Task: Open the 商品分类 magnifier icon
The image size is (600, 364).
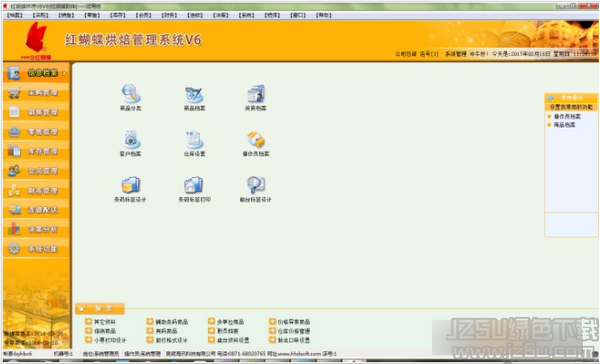Action: click(131, 93)
